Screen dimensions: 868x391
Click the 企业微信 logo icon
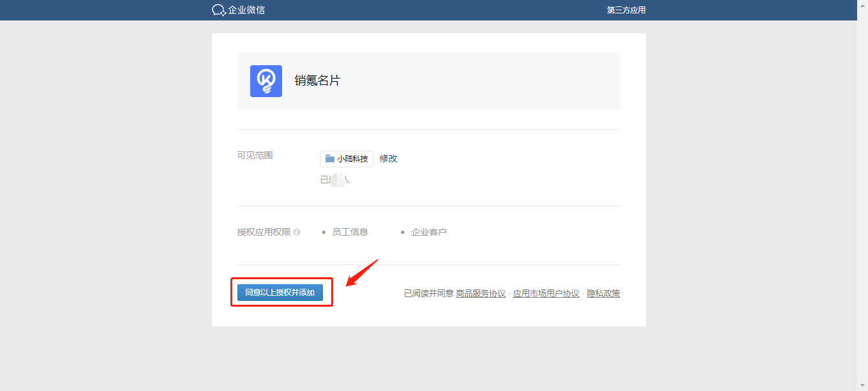[219, 10]
